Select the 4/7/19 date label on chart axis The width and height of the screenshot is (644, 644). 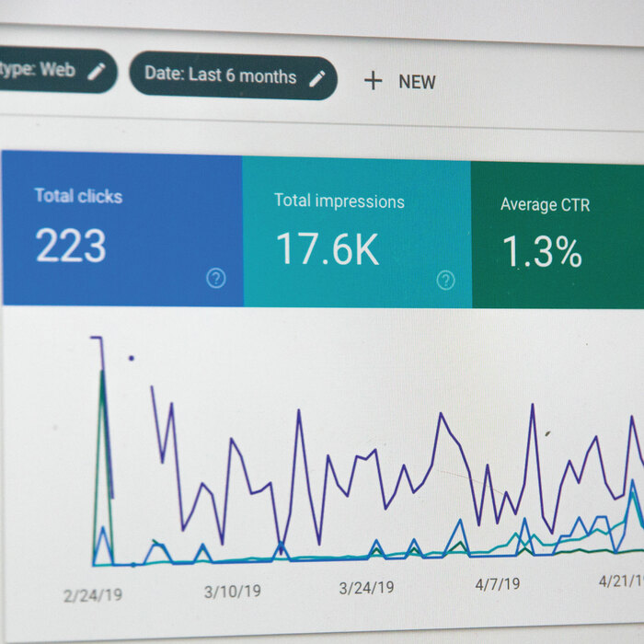tap(498, 583)
